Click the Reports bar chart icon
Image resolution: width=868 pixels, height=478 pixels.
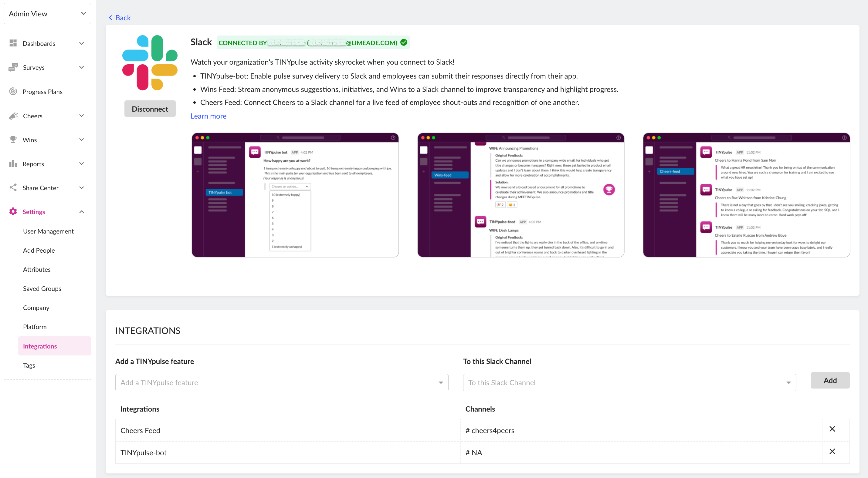[13, 164]
